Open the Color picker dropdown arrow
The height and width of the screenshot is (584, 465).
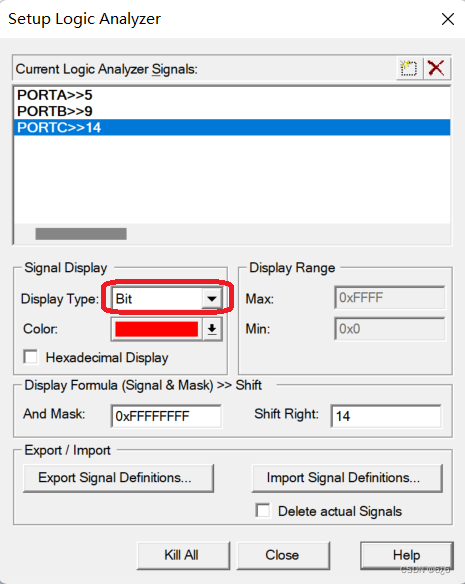(x=212, y=329)
